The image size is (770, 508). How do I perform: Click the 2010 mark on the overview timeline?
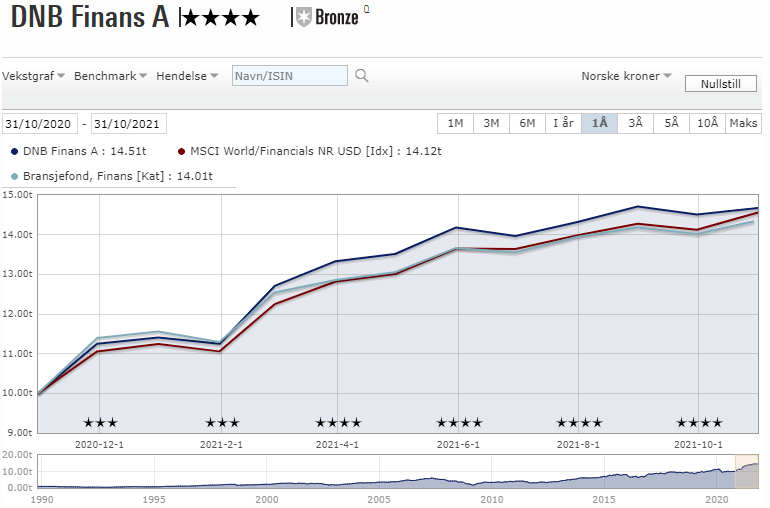(492, 499)
